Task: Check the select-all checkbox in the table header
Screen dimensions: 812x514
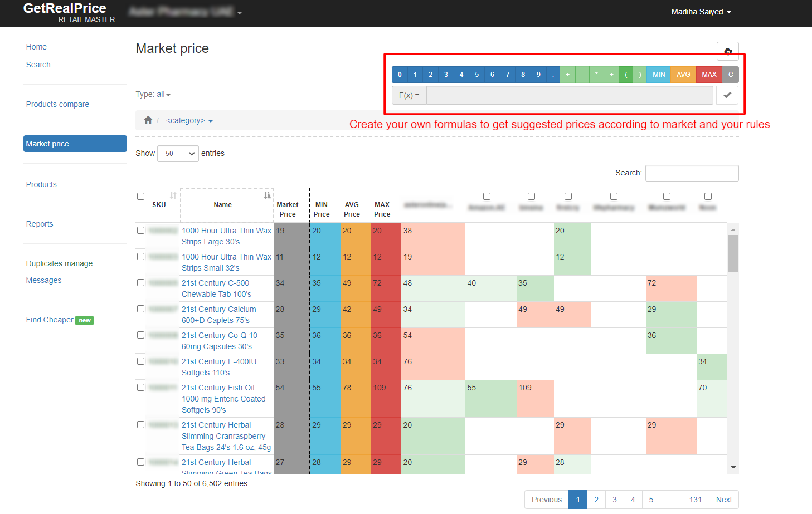Action: 141,196
